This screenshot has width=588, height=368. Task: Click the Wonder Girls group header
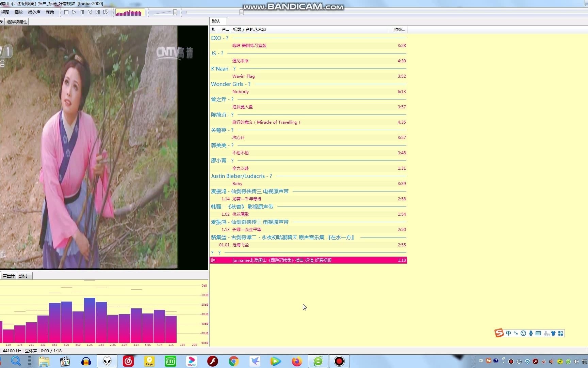(x=308, y=84)
